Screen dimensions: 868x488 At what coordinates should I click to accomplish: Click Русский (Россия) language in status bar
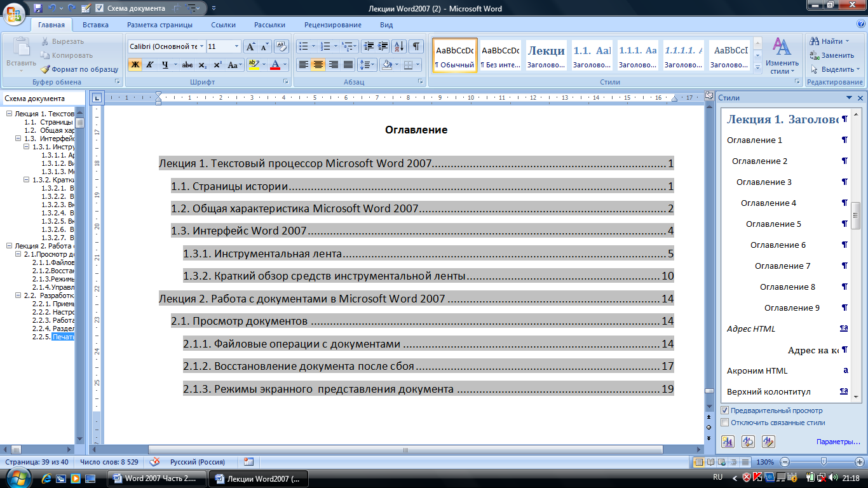[x=198, y=462]
